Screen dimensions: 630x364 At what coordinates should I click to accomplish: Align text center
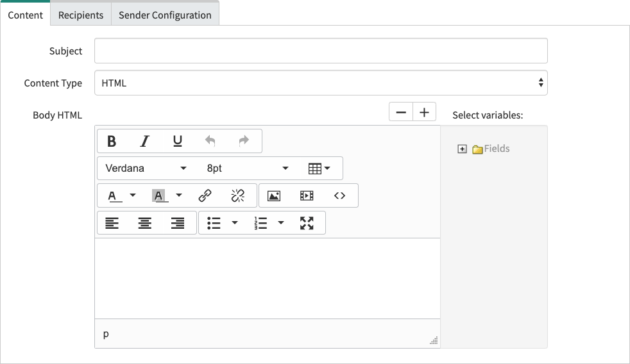[144, 223]
